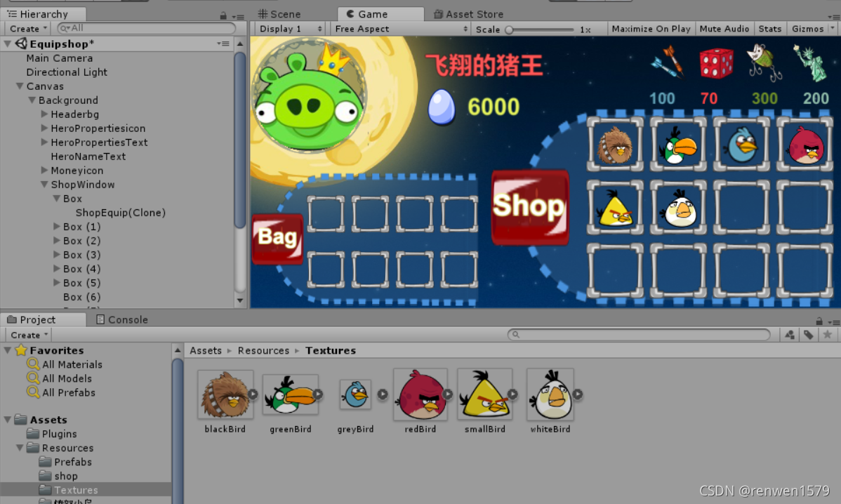The width and height of the screenshot is (841, 504).
Task: Switch to the Console tab
Action: tap(122, 319)
